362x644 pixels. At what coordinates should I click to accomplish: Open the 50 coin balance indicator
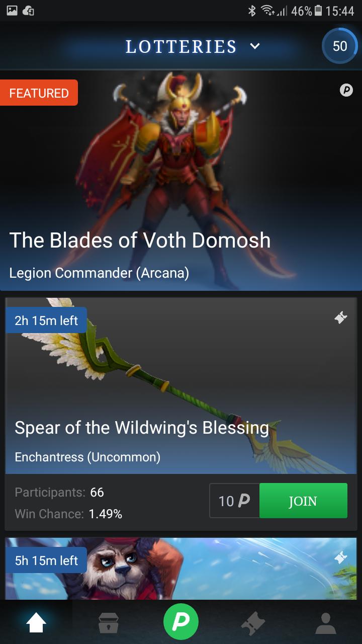coord(340,46)
